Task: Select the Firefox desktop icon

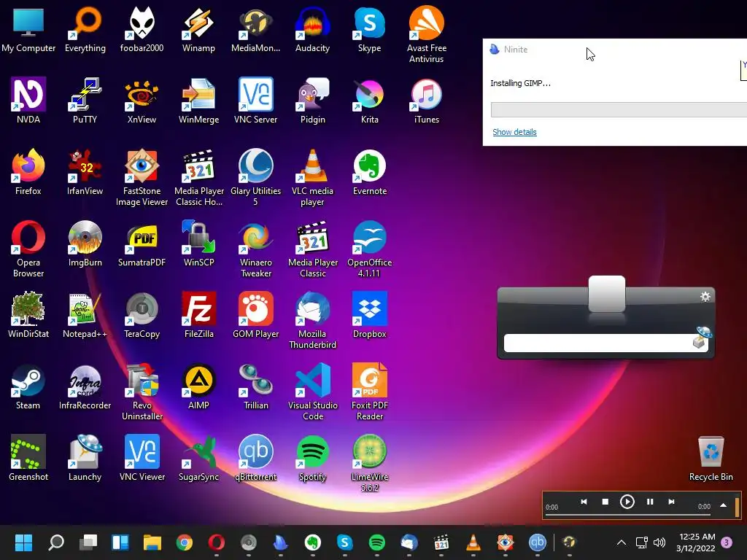Action: tap(28, 172)
